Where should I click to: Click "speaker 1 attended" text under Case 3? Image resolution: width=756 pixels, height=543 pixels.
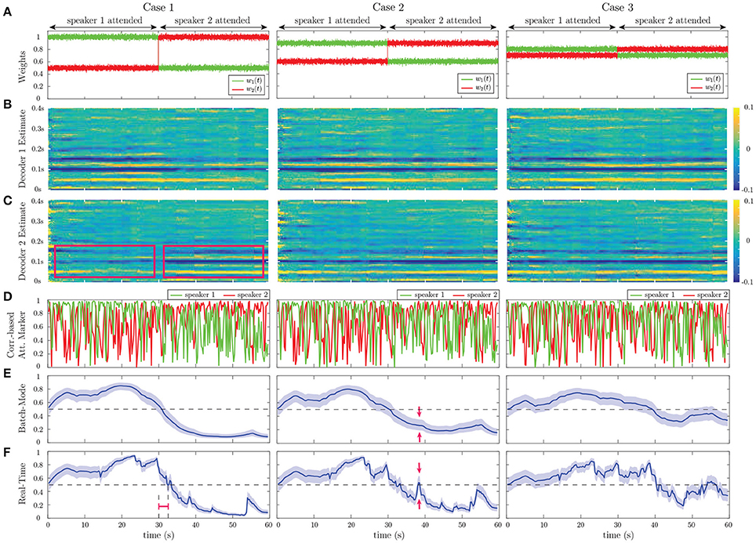click(562, 20)
